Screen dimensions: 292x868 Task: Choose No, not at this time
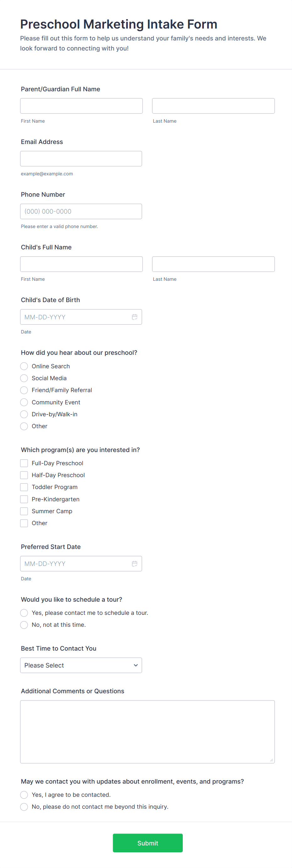pos(24,625)
